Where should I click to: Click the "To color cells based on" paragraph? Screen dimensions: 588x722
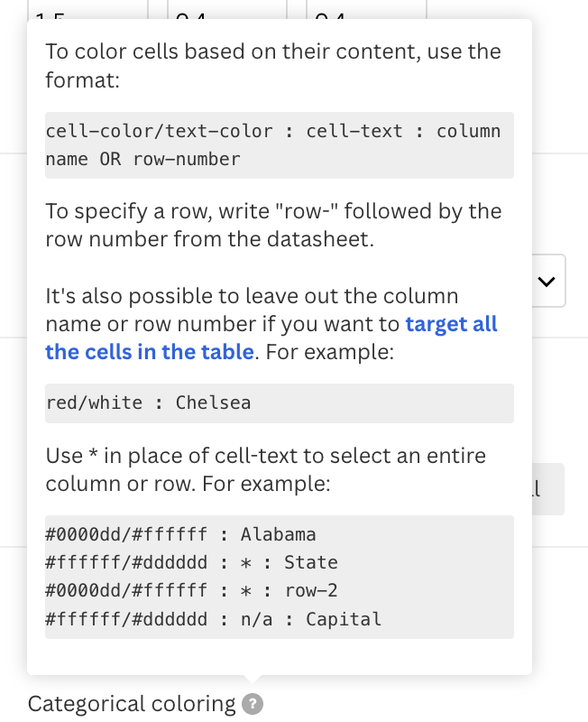(x=273, y=65)
